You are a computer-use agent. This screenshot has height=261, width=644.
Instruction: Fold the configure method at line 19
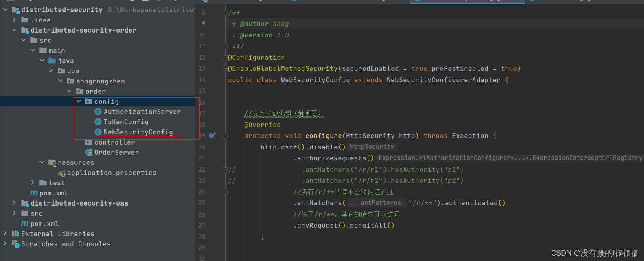click(225, 136)
